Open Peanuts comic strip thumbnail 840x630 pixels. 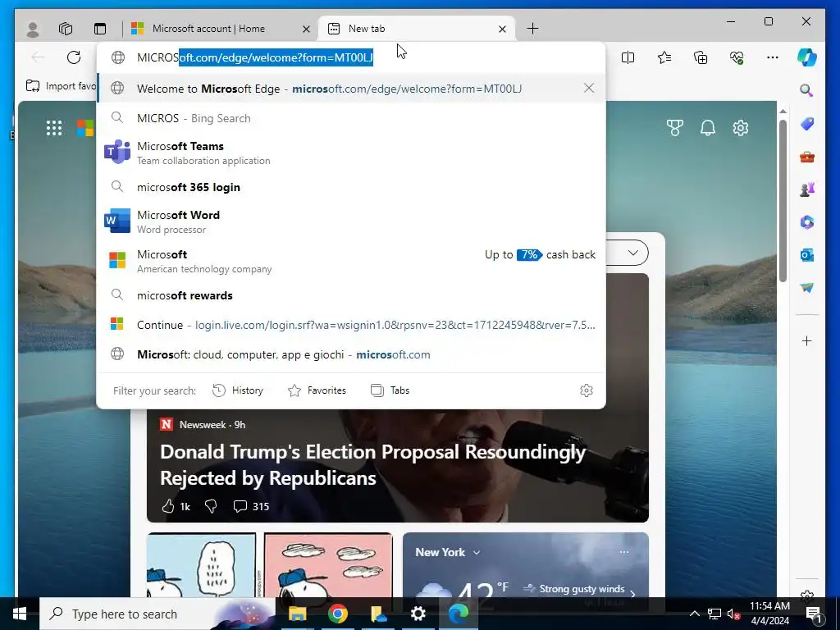pyautogui.click(x=269, y=564)
